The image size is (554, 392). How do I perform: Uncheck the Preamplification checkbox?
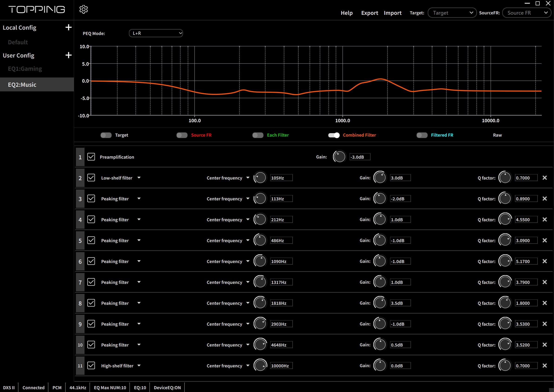coord(91,157)
